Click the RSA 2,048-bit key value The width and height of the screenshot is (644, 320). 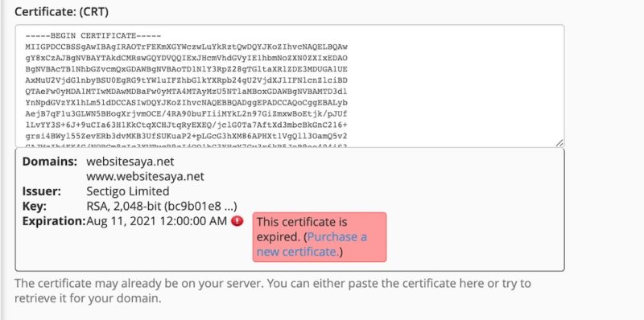[162, 207]
